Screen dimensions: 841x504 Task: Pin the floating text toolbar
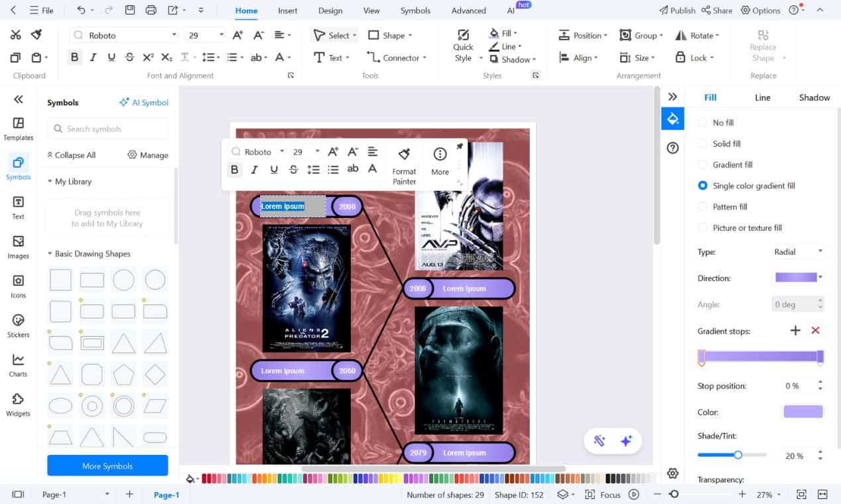point(459,146)
